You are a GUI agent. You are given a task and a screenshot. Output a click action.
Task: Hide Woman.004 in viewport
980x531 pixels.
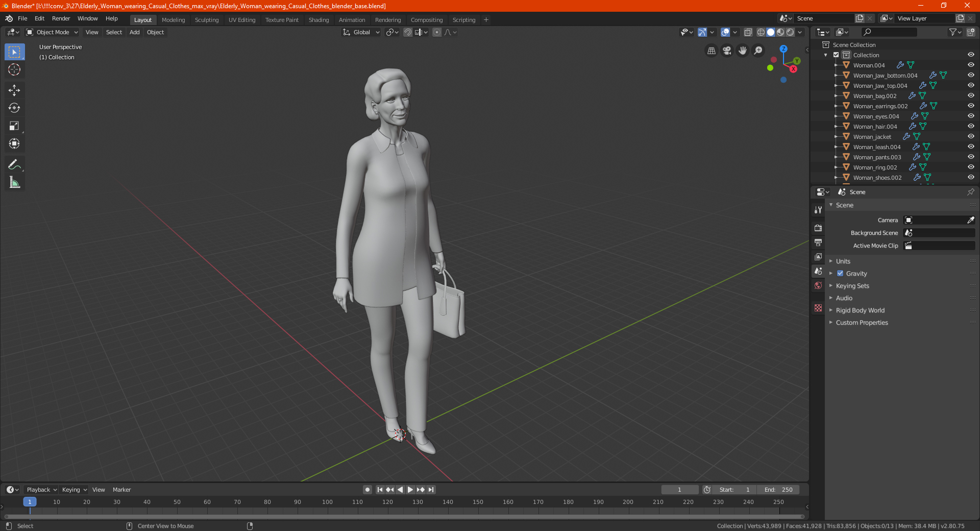pyautogui.click(x=971, y=65)
